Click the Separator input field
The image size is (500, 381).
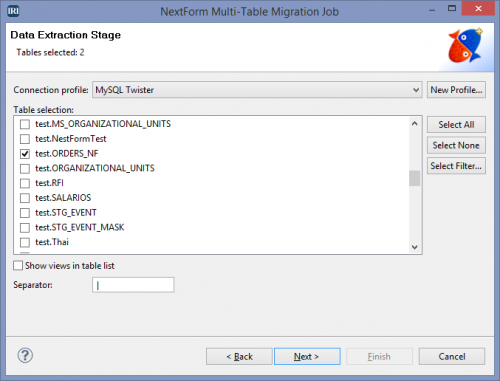(133, 285)
